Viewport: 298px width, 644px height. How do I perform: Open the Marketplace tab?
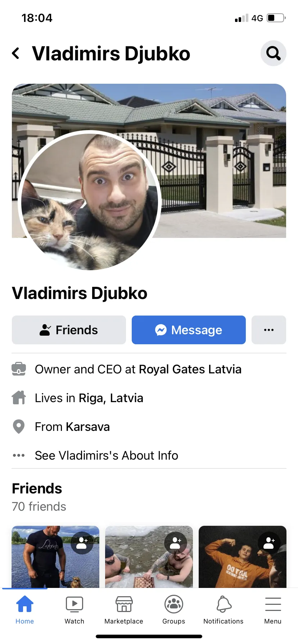coord(124,611)
